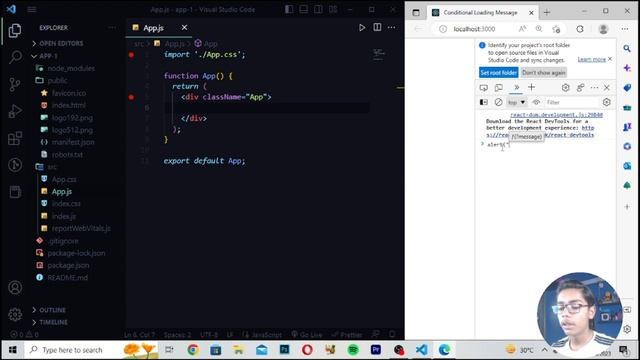
Task: Open react-dom.development.js source link
Action: [556, 115]
